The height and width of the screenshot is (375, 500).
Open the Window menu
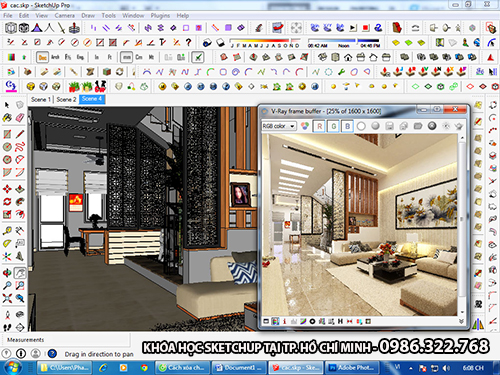(x=133, y=16)
